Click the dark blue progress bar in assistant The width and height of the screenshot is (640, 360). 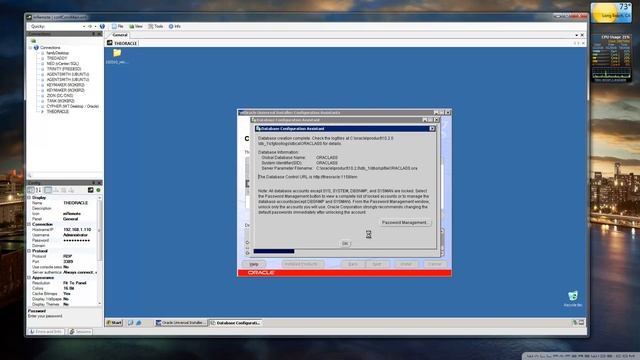click(x=273, y=251)
